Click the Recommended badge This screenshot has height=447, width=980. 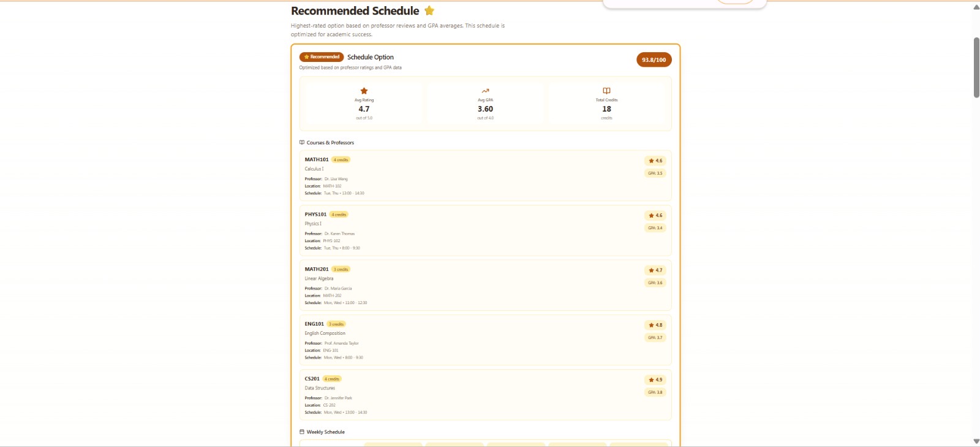(x=322, y=57)
